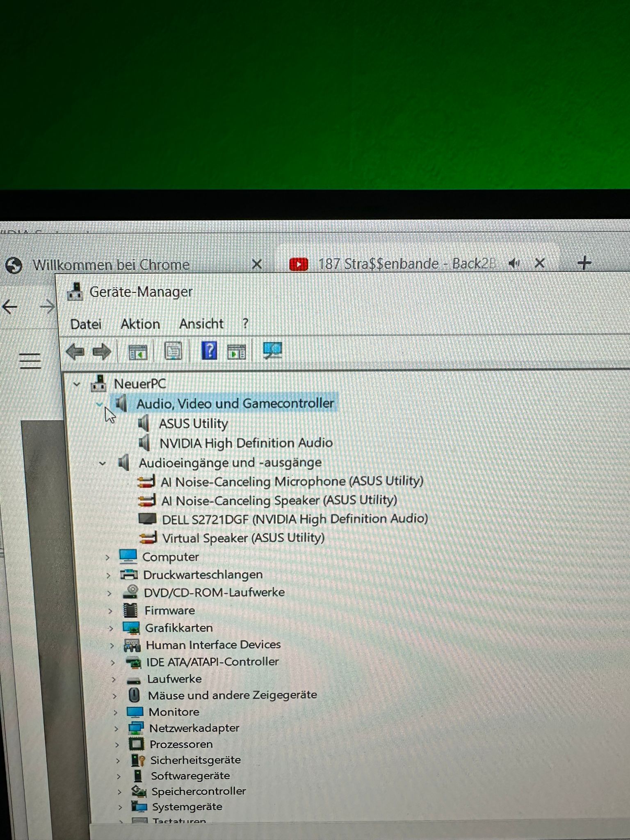The image size is (630, 840).
Task: Select the Netzwerkadapter category label
Action: click(x=194, y=728)
